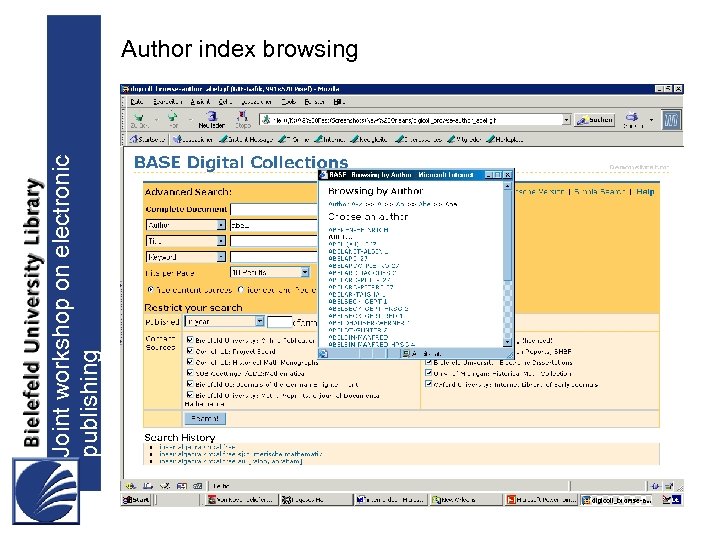
Task: Click the Stop (Stopp) toolbar icon
Action: pyautogui.click(x=242, y=116)
